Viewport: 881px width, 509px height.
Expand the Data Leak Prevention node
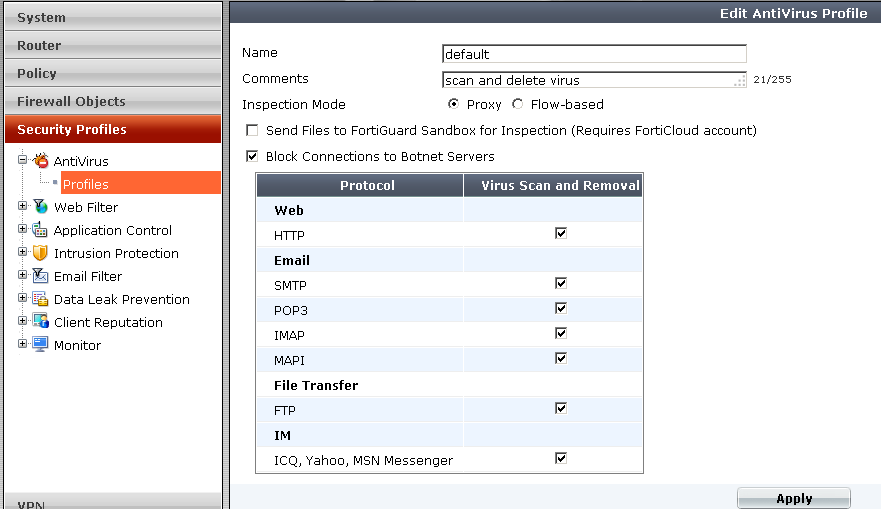point(22,298)
